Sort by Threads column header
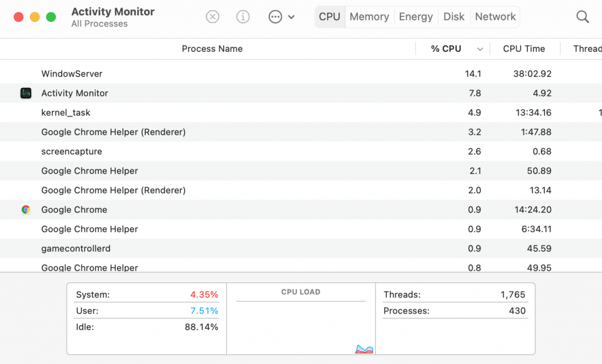602x364 pixels. click(x=587, y=49)
